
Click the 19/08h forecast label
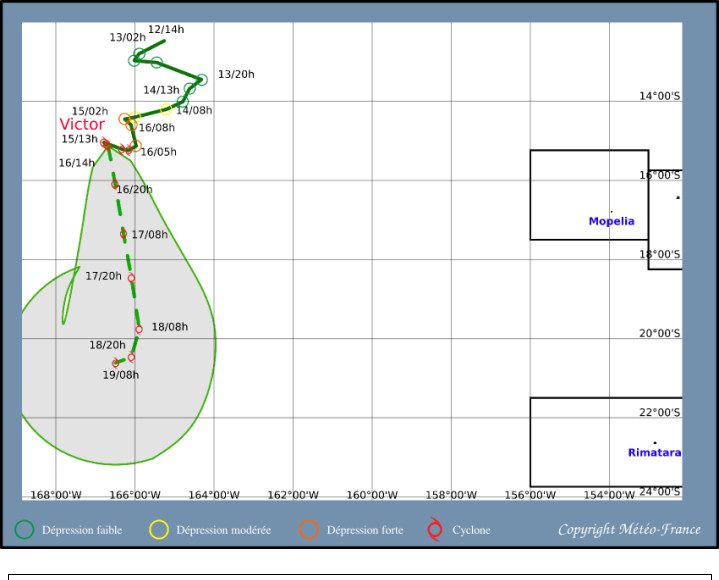[x=121, y=375]
